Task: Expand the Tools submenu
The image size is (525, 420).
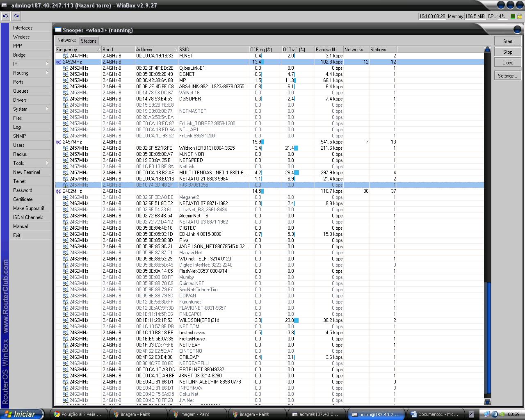Action: pos(31,163)
